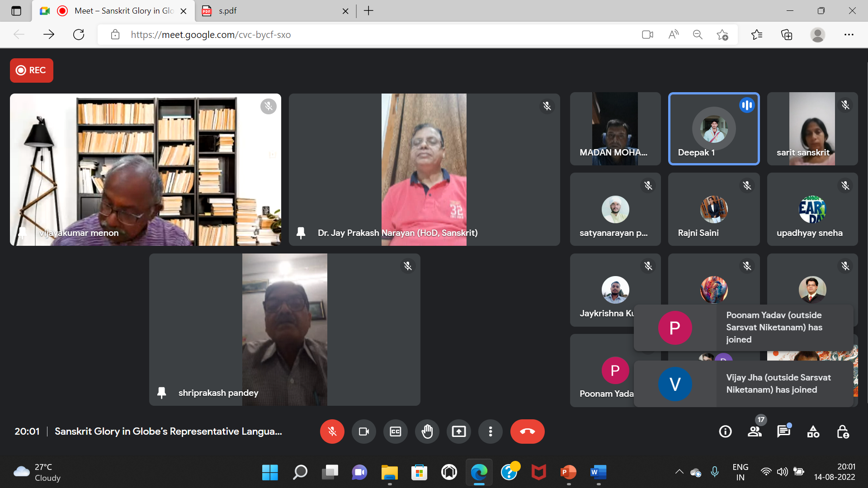The height and width of the screenshot is (488, 868).
Task: Select the Deepak 1 participant tile
Action: pyautogui.click(x=713, y=129)
